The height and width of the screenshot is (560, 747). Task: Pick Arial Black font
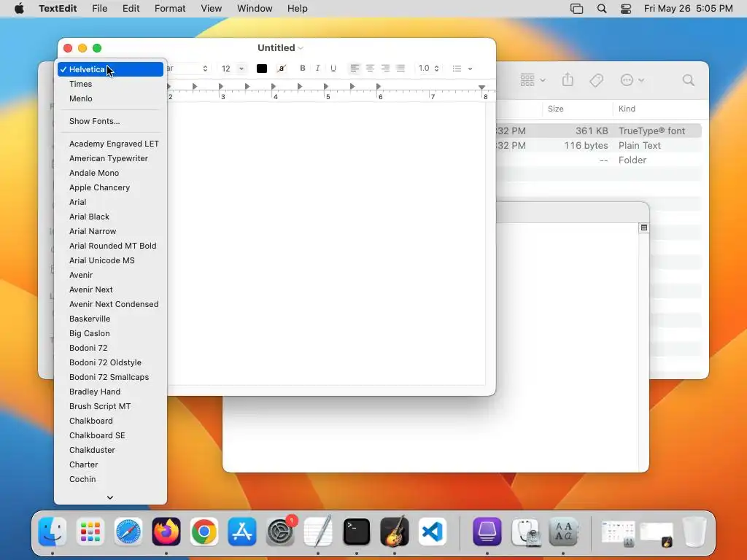pyautogui.click(x=111, y=217)
